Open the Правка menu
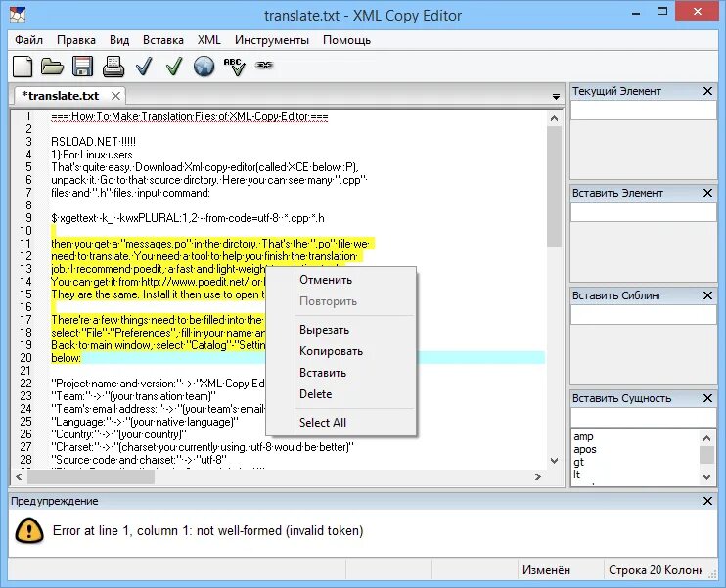 (x=76, y=40)
